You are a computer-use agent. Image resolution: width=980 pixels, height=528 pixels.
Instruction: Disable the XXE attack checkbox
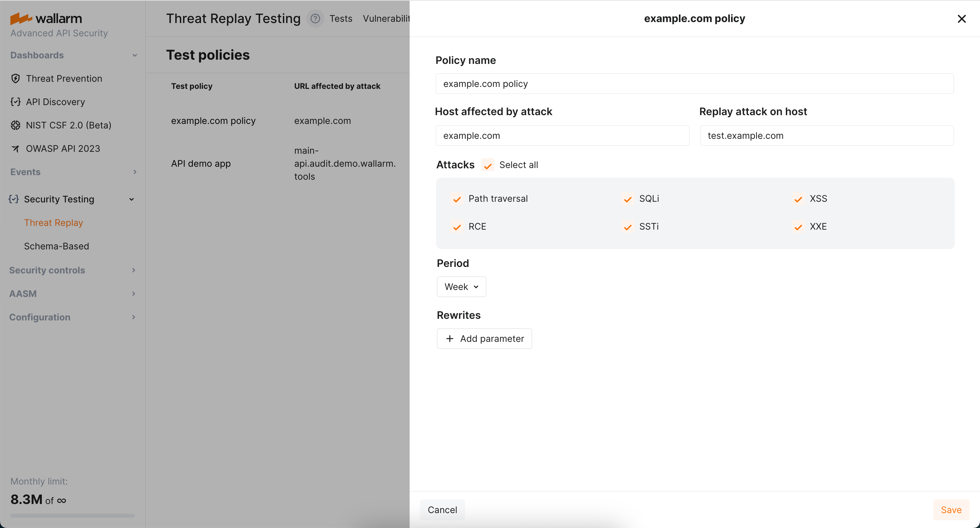(x=798, y=226)
